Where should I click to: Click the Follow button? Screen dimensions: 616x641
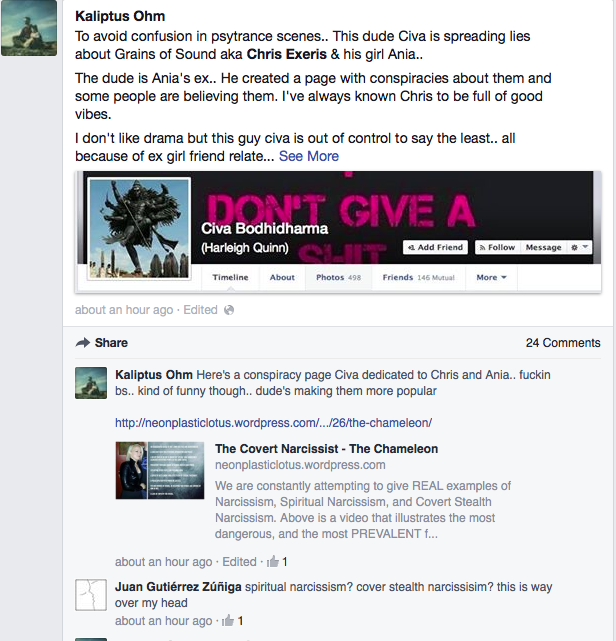(x=497, y=247)
